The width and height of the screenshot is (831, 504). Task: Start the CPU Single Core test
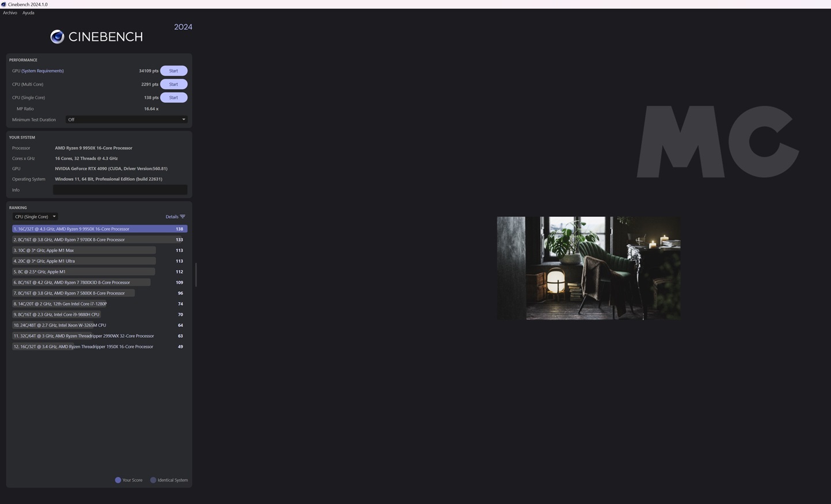coord(173,98)
